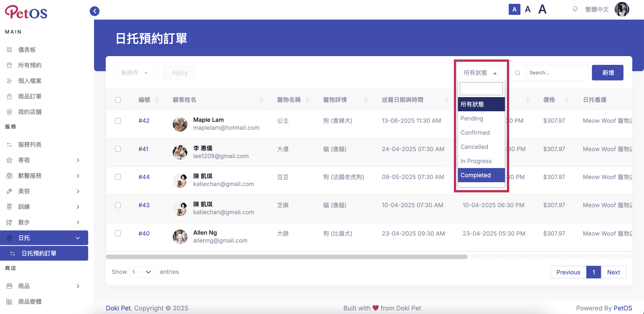Image resolution: width=644 pixels, height=314 pixels.
Task: Select the largest font size A
Action: [x=542, y=9]
